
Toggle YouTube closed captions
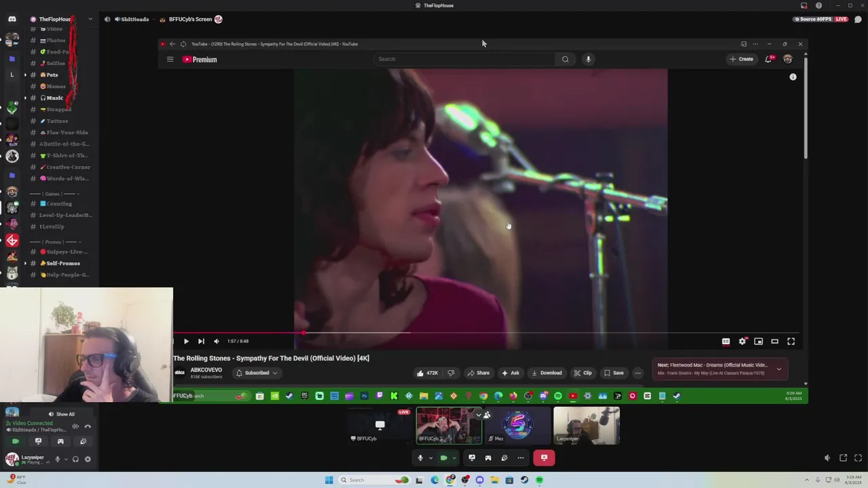tap(726, 342)
